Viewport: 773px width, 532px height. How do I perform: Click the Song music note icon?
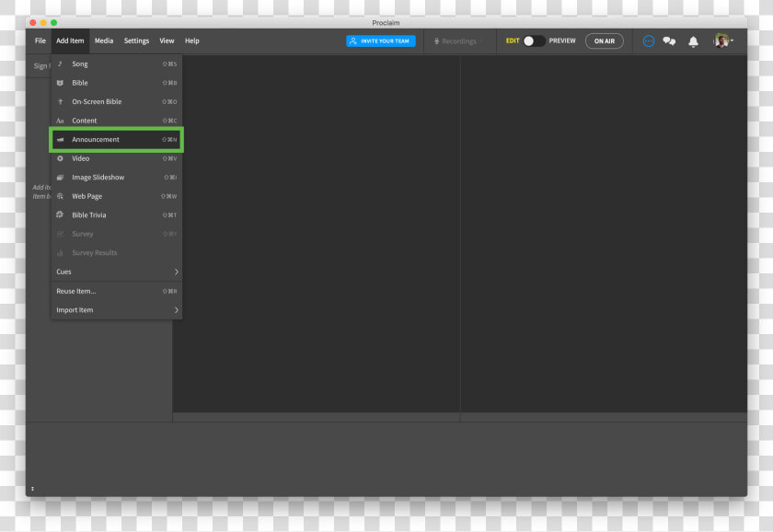click(x=60, y=64)
